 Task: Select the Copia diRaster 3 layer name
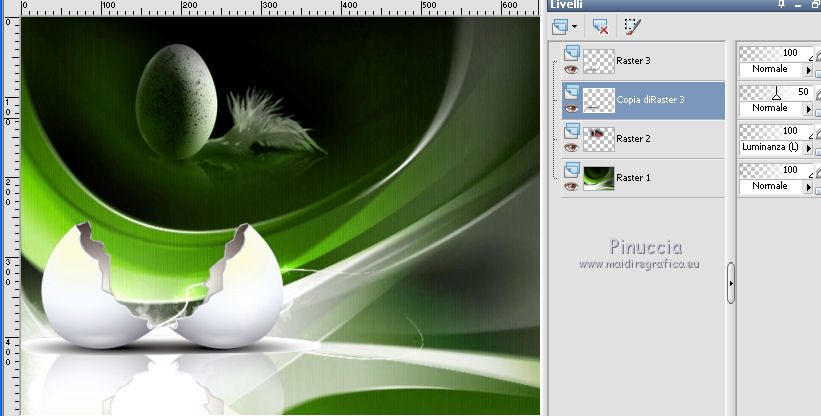[x=650, y=99]
